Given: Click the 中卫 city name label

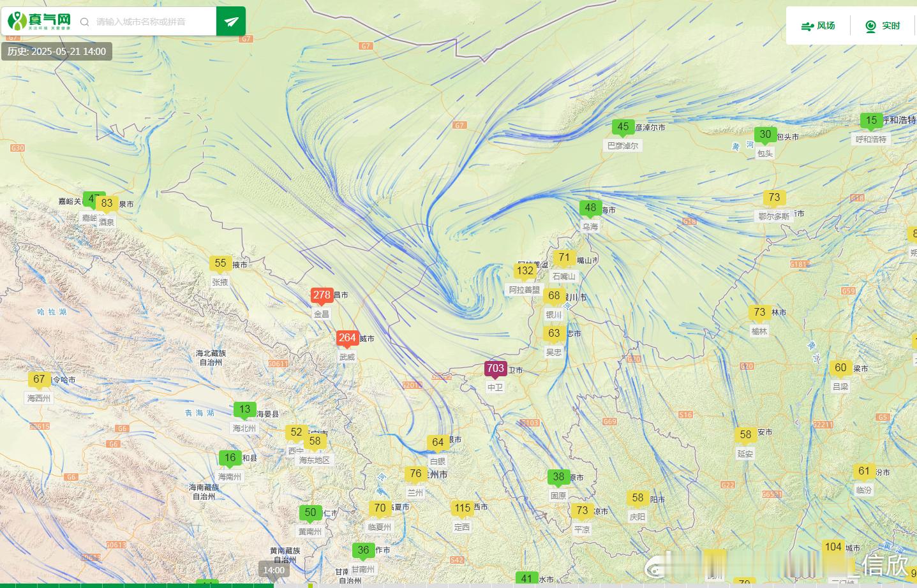Looking at the screenshot, I should pyautogui.click(x=495, y=388).
